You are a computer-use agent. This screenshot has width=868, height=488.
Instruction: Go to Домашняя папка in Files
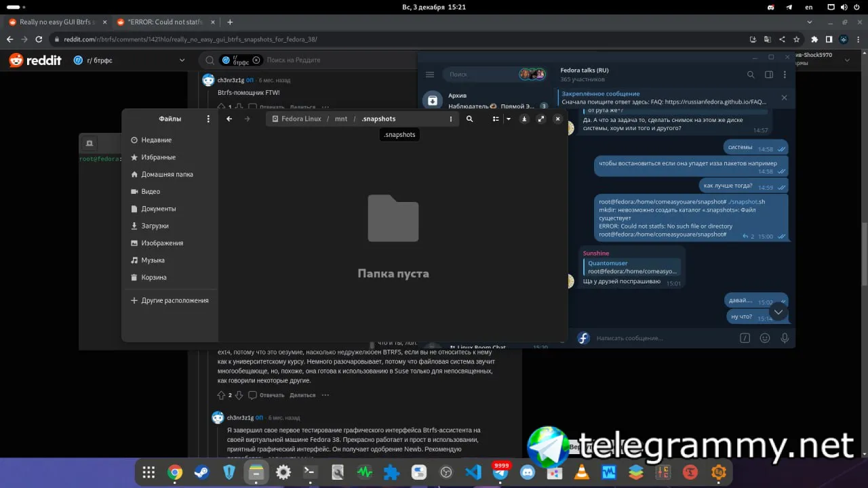(170, 174)
